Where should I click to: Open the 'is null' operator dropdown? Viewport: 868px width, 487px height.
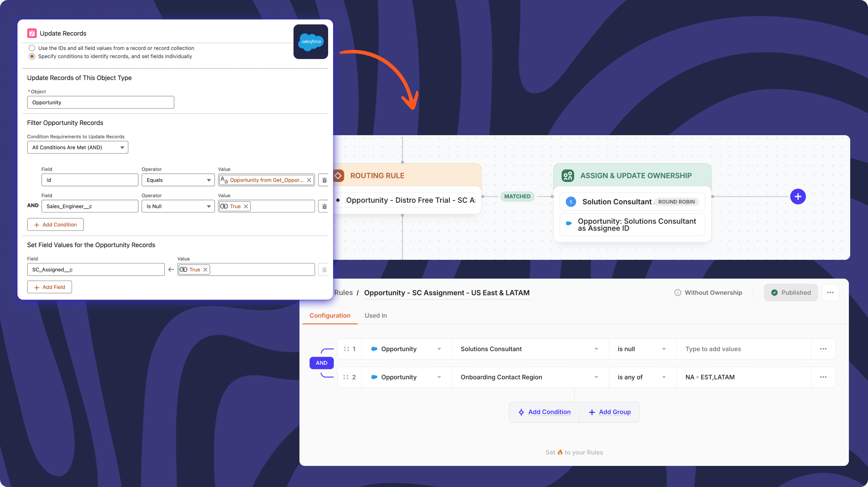pos(642,349)
